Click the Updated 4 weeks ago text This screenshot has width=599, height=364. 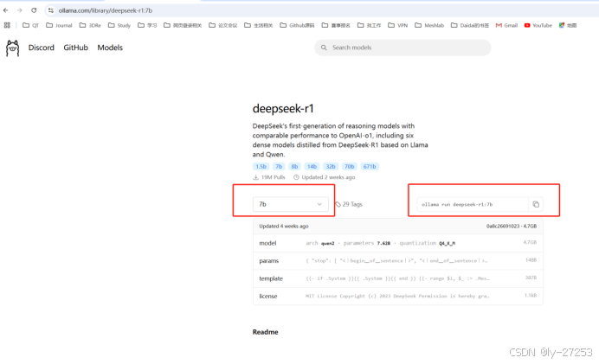pos(283,227)
